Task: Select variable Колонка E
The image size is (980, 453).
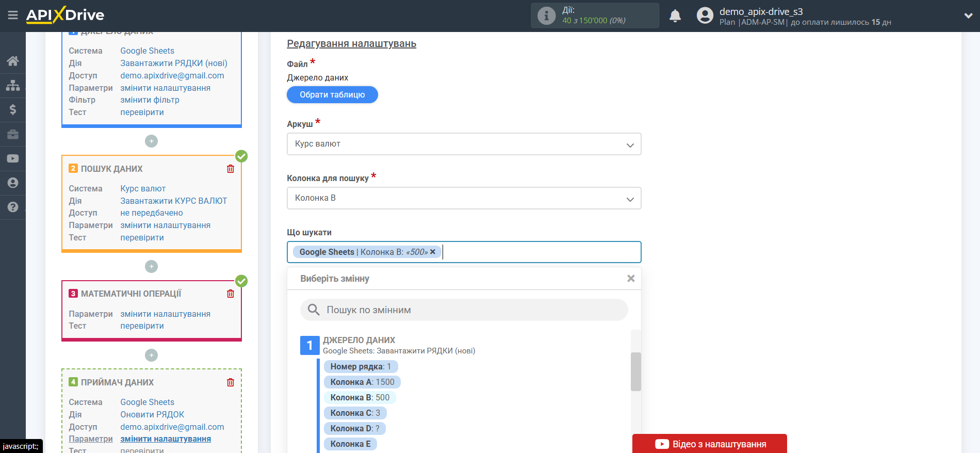Action: [350, 444]
